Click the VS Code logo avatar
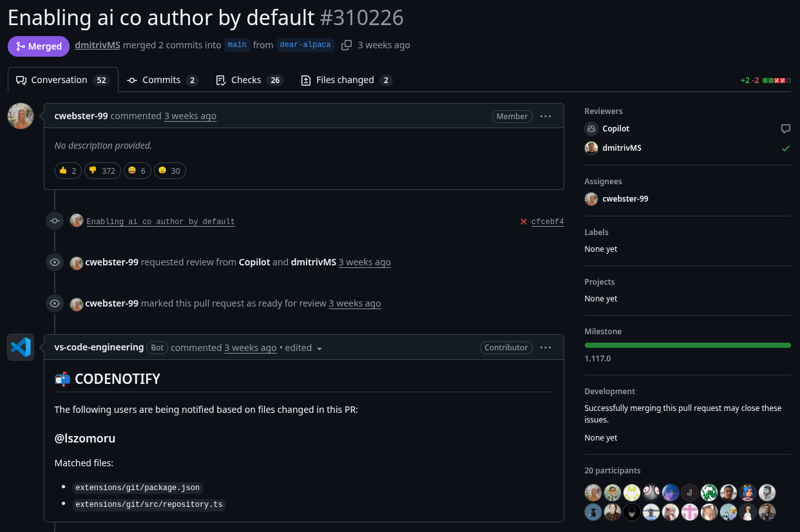The width and height of the screenshot is (800, 532). coord(21,347)
